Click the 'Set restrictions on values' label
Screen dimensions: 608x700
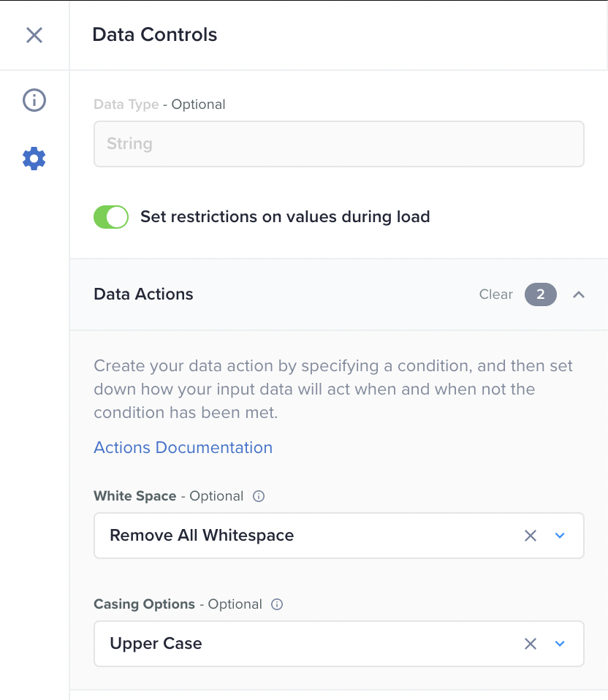pos(285,217)
